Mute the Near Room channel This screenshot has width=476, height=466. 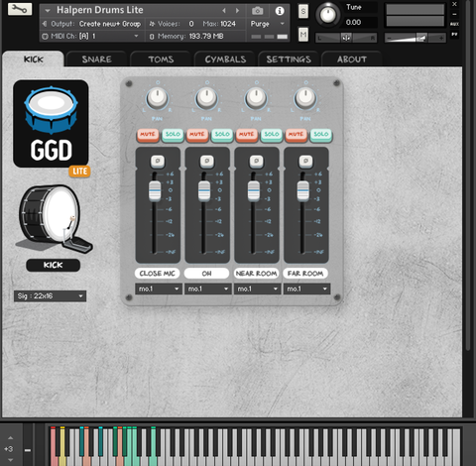click(247, 135)
